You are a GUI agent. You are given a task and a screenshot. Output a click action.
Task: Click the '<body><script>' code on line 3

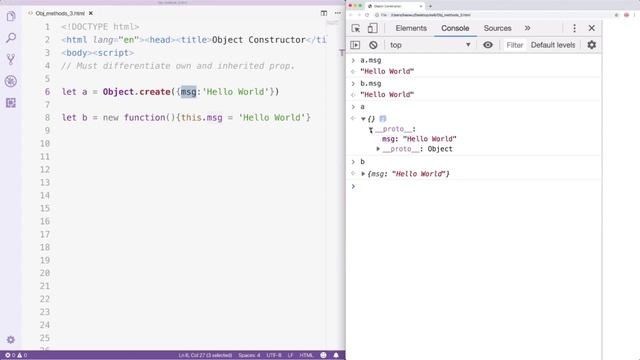click(x=98, y=53)
